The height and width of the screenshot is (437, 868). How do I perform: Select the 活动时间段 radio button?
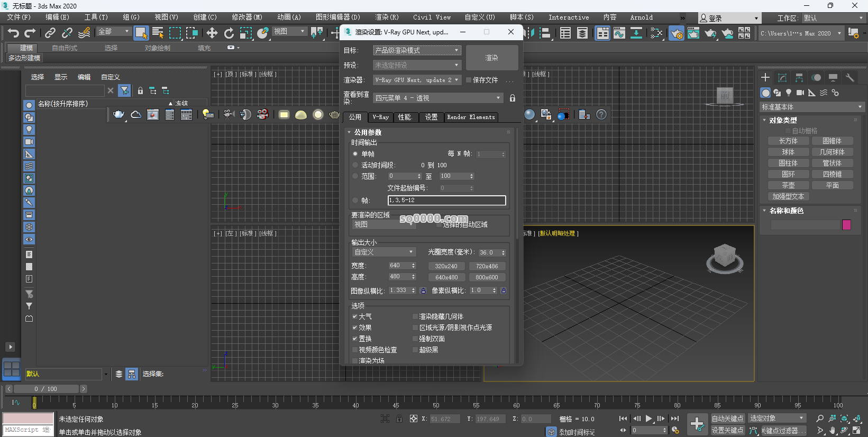click(x=355, y=165)
